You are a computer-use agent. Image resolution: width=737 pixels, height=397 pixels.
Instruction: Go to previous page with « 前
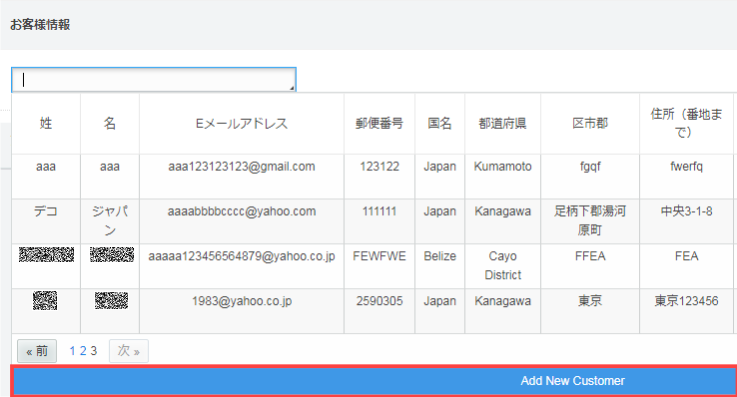pyautogui.click(x=37, y=351)
